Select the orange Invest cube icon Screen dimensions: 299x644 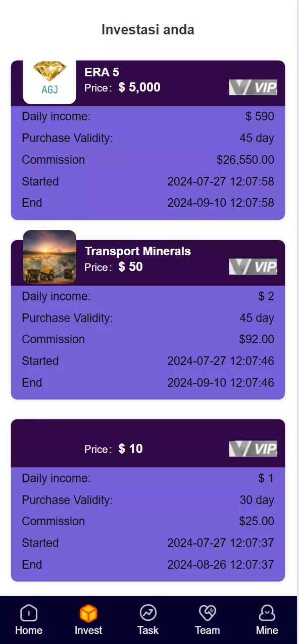coord(88,613)
